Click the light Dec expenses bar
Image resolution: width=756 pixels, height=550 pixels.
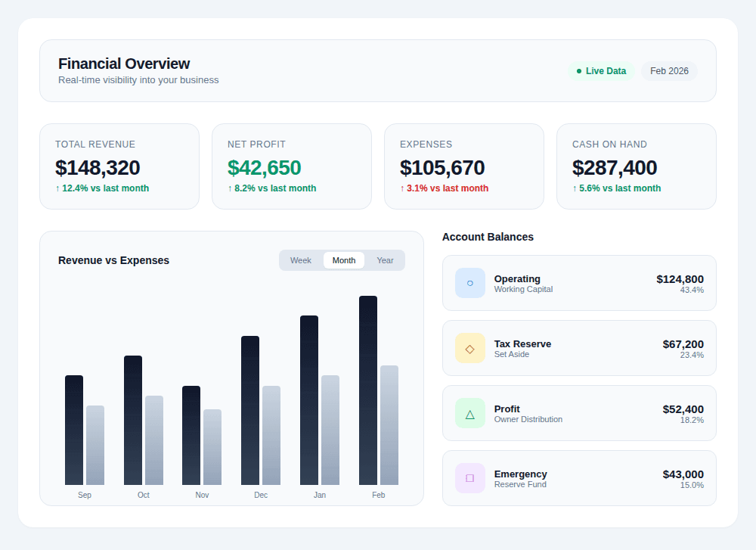(271, 436)
